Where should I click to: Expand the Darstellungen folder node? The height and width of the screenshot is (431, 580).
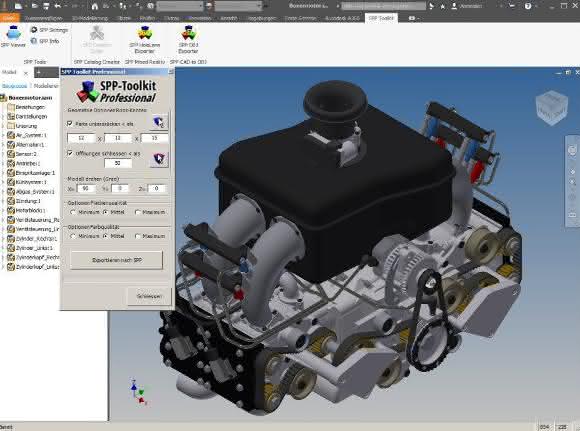[x=3, y=117]
